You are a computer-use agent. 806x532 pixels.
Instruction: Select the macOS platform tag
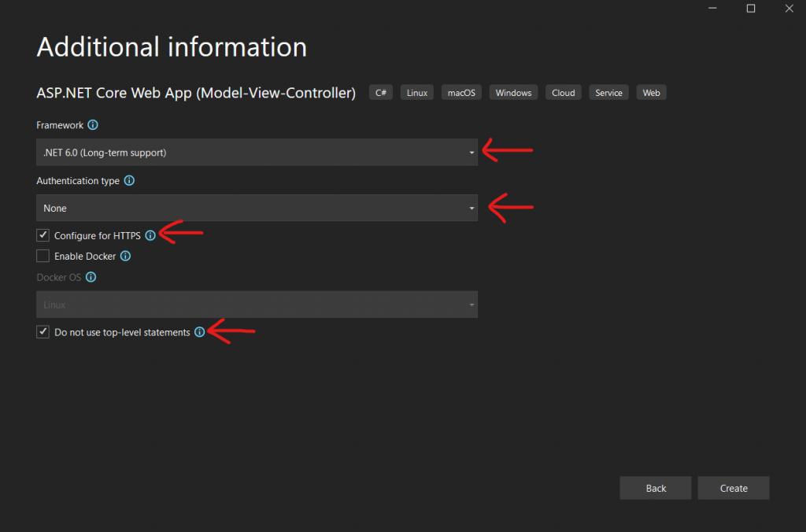[x=461, y=93]
